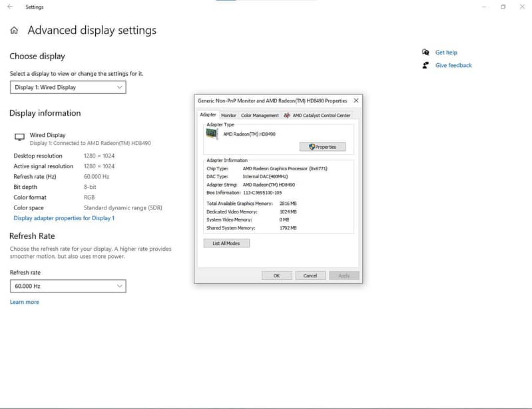Click the Give feedback person icon
The height and width of the screenshot is (409, 532).
pyautogui.click(x=425, y=65)
